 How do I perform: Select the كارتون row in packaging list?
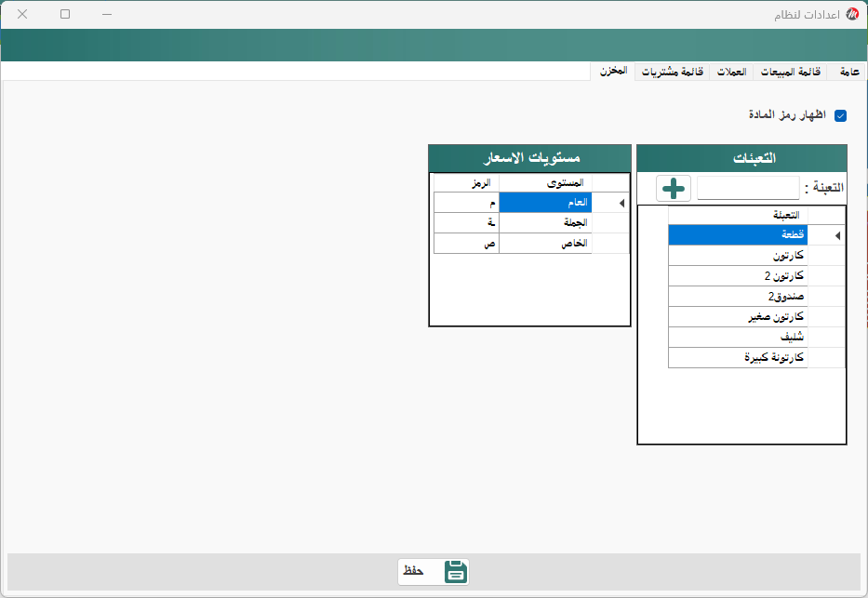point(738,256)
